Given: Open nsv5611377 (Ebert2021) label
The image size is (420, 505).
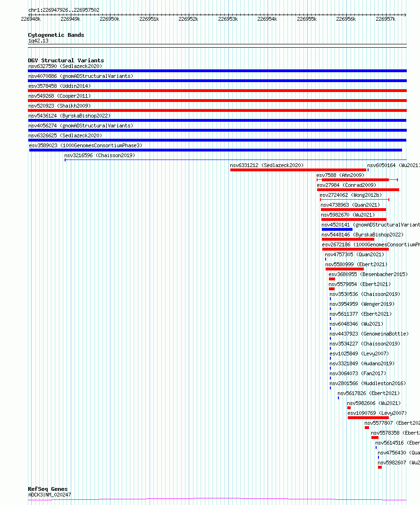Looking at the screenshot, I should [361, 314].
